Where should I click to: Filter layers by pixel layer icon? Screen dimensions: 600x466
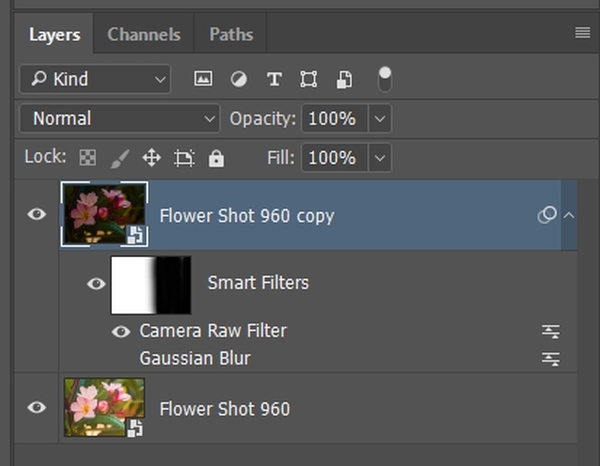point(203,79)
